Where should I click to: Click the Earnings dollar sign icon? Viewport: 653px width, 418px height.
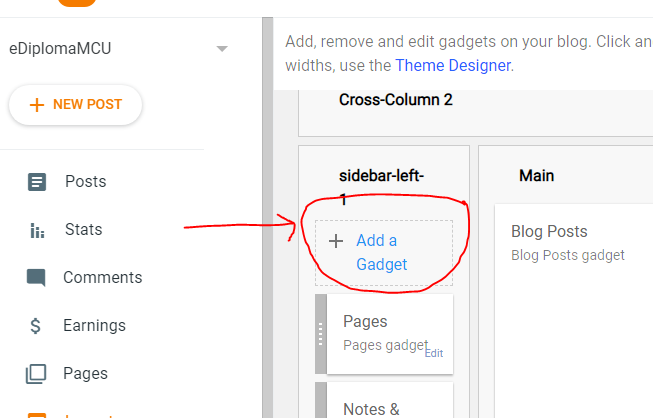(x=37, y=326)
